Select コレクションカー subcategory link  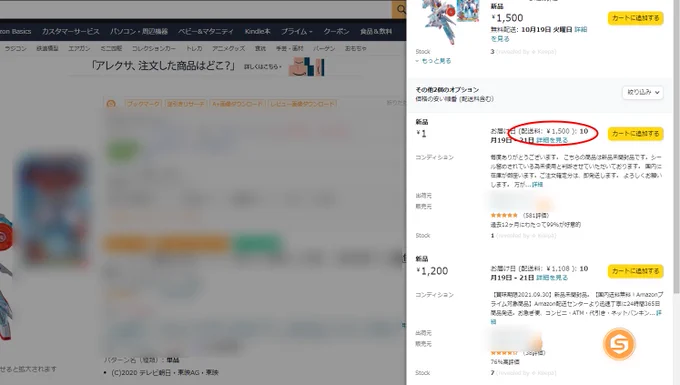coord(154,49)
